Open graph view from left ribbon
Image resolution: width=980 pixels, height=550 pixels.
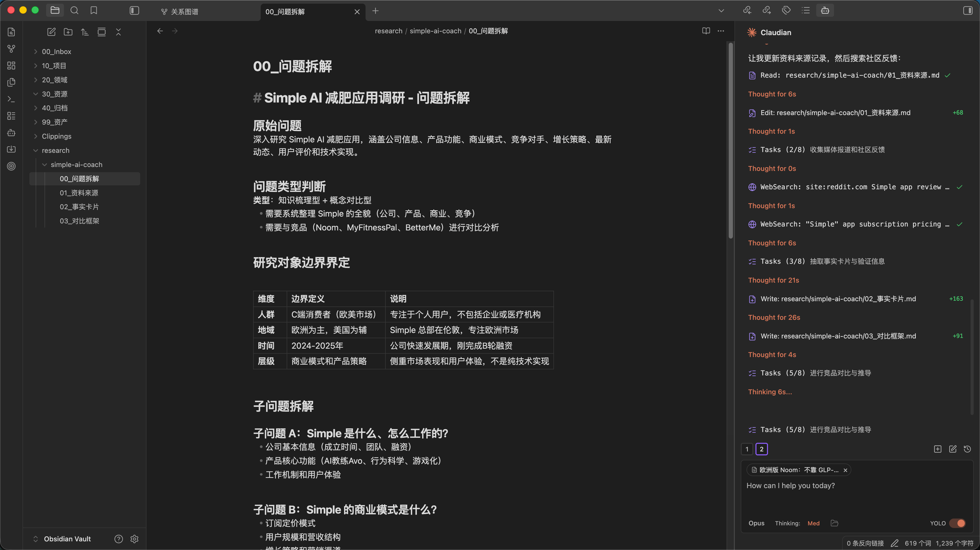tap(12, 49)
